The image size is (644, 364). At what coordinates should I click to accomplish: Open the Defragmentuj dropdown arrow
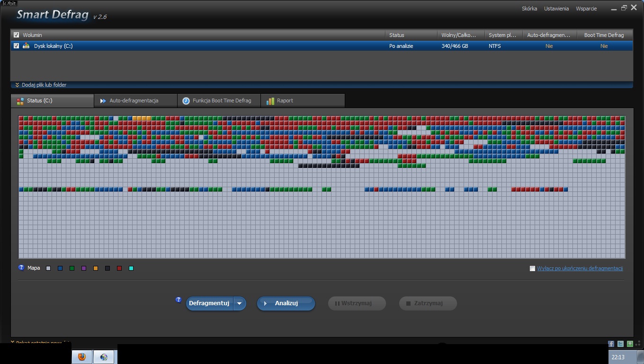click(x=240, y=303)
